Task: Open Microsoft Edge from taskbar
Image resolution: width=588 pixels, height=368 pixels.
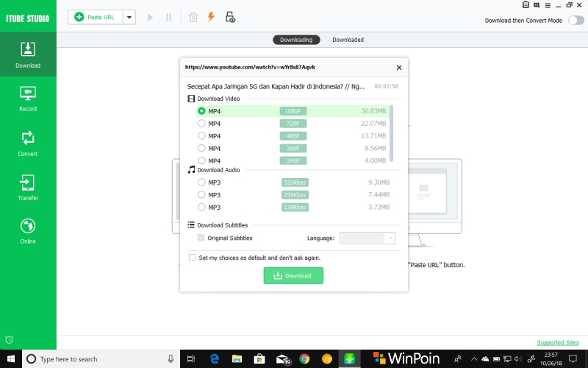Action: (x=214, y=359)
